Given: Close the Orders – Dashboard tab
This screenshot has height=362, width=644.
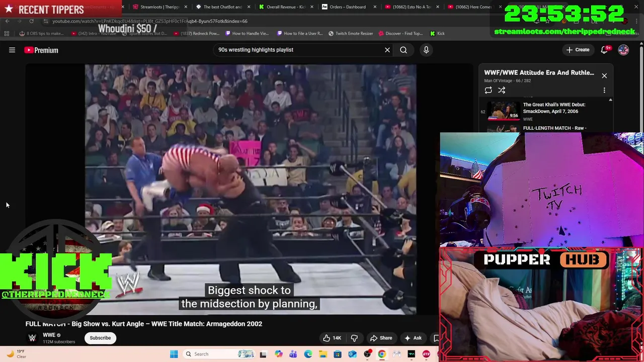Looking at the screenshot, I should tap(374, 7).
